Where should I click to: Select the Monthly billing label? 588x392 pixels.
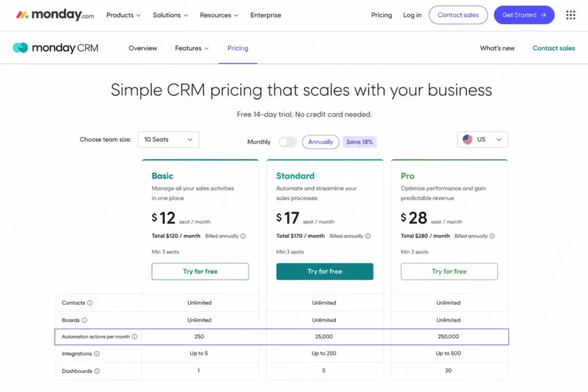click(259, 142)
